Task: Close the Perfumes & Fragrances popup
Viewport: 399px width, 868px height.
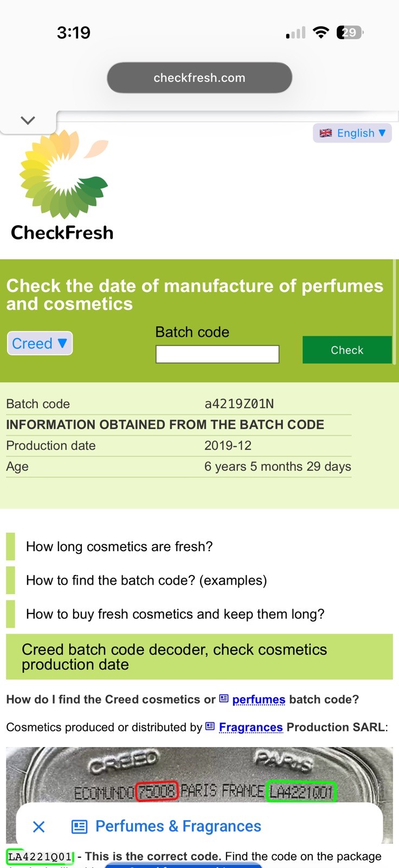Action: (x=39, y=827)
